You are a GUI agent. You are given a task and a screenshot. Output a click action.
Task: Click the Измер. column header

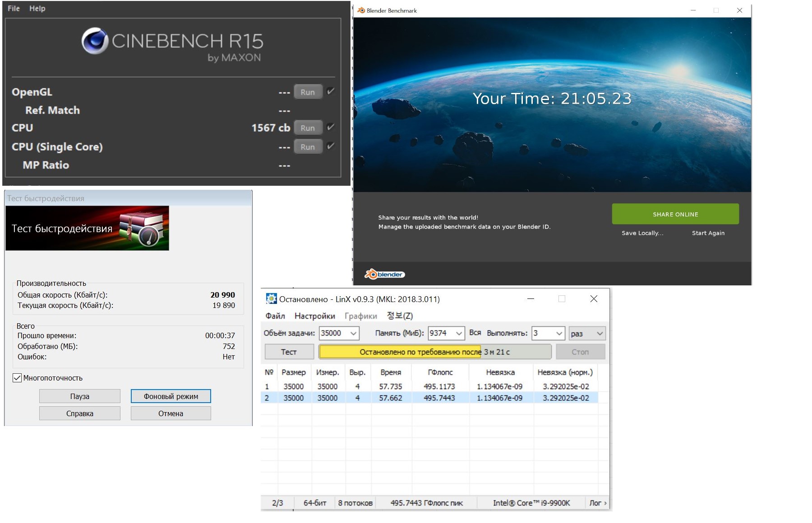click(328, 372)
